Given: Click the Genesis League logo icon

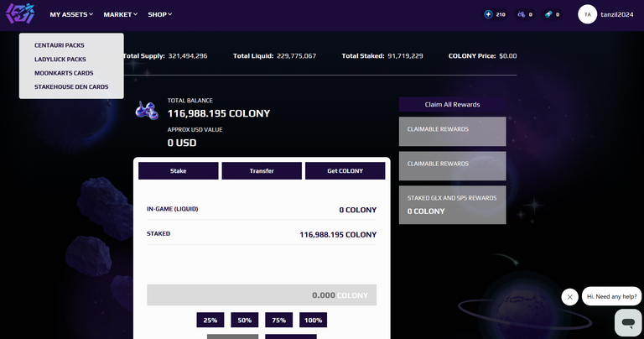Looking at the screenshot, I should click(20, 13).
